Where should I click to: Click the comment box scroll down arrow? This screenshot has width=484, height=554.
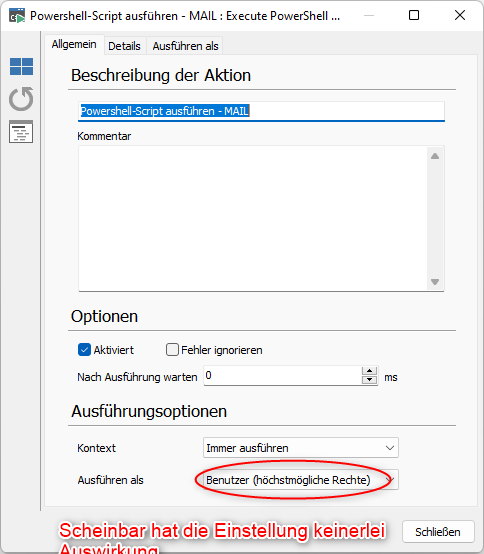click(x=435, y=282)
